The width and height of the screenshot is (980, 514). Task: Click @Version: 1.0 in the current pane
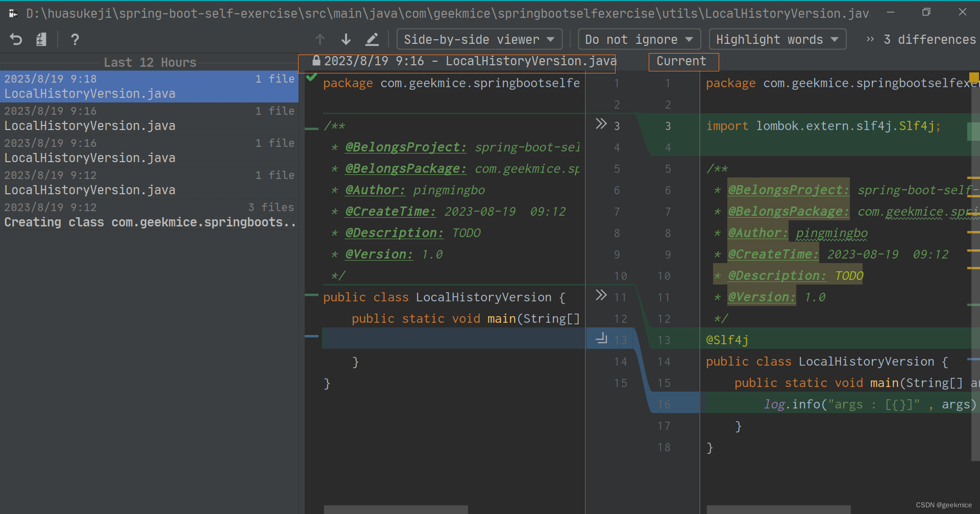click(776, 297)
